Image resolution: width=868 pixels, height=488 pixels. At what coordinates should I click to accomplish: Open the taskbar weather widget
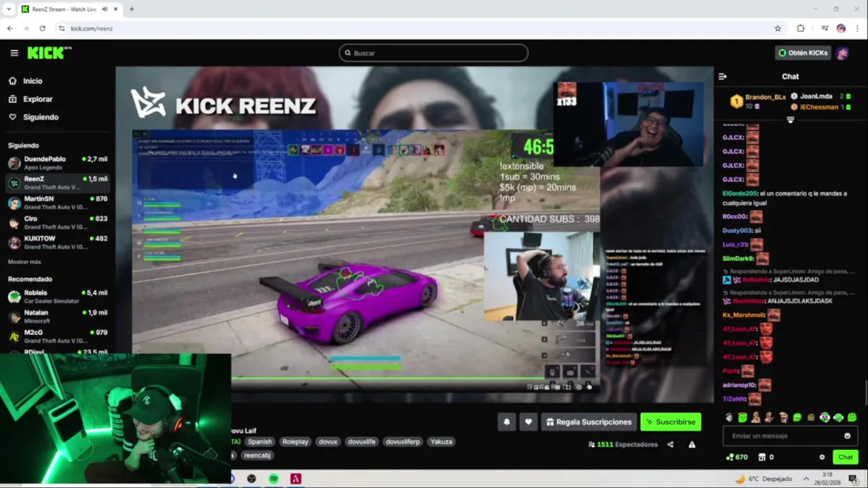click(764, 479)
